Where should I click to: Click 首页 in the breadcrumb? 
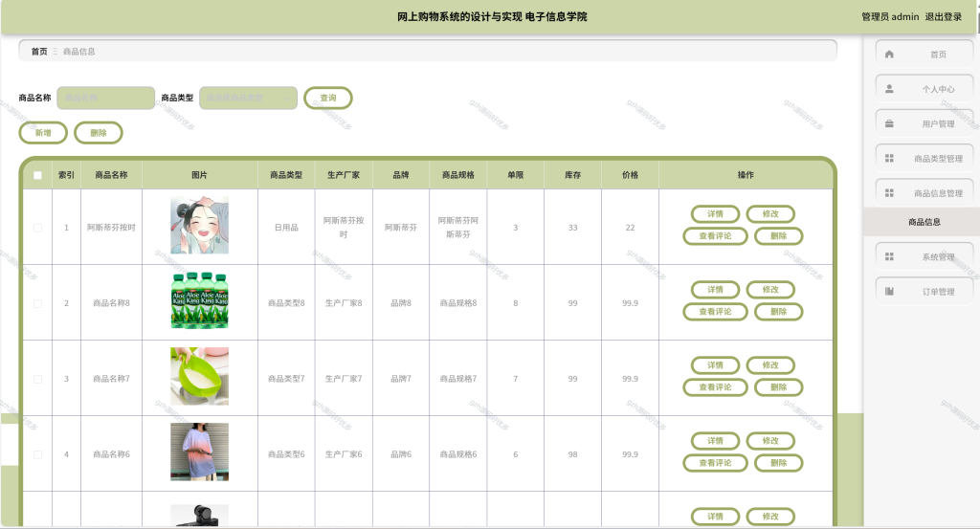click(39, 52)
